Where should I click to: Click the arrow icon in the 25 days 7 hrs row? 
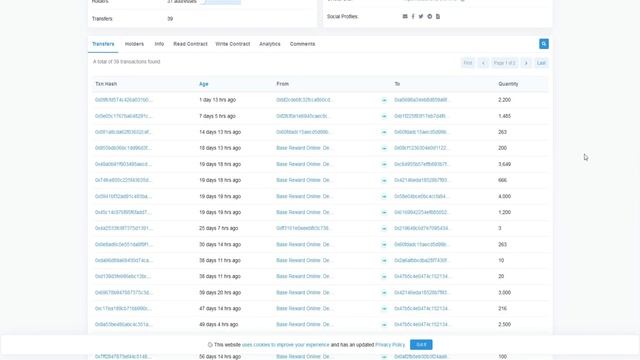[384, 229]
